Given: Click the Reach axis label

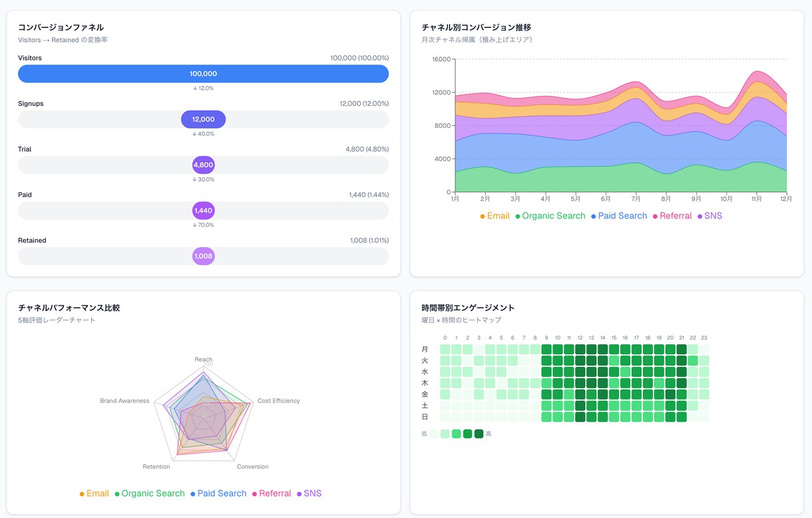Looking at the screenshot, I should (x=204, y=360).
